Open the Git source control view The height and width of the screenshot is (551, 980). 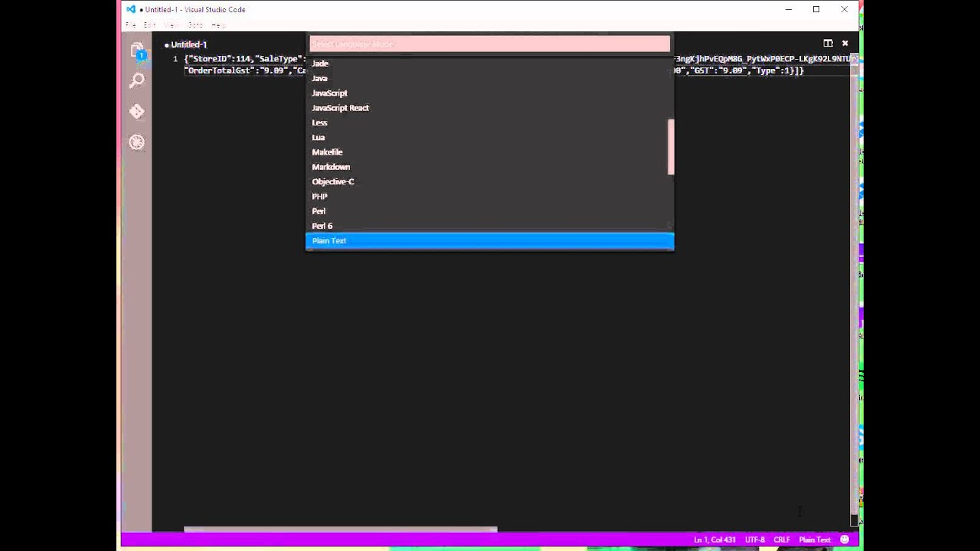tap(137, 111)
